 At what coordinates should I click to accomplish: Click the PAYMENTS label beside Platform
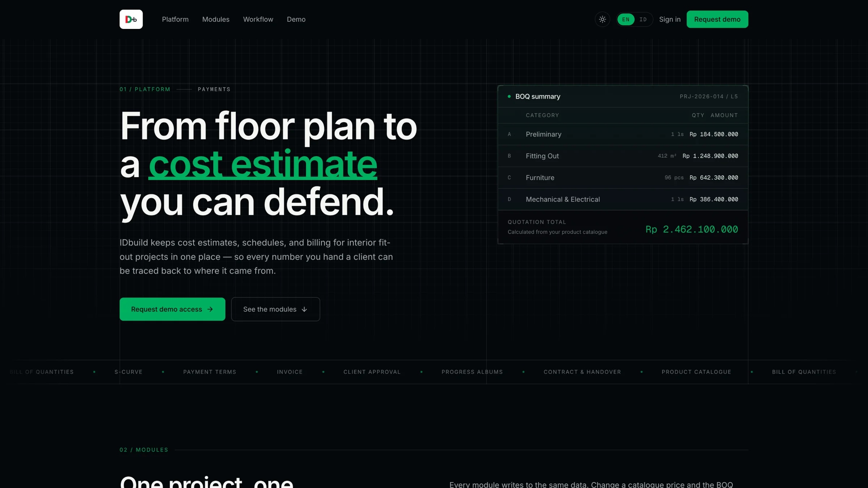pyautogui.click(x=214, y=89)
